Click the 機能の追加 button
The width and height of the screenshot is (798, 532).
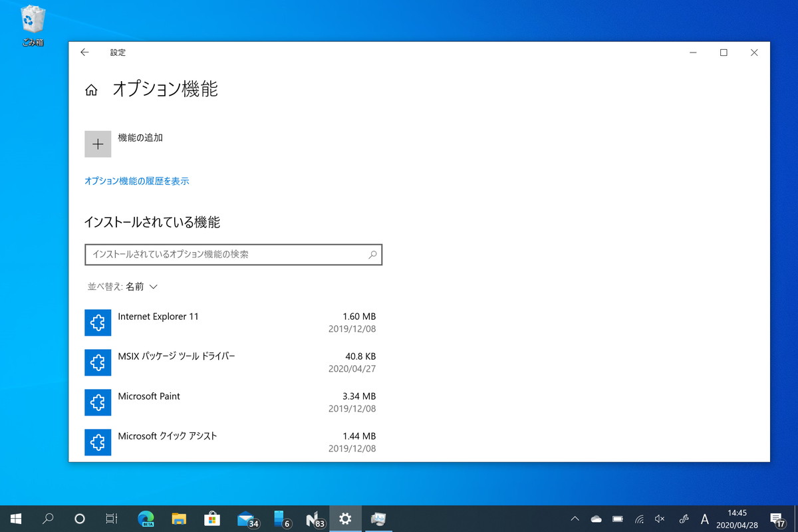(98, 144)
